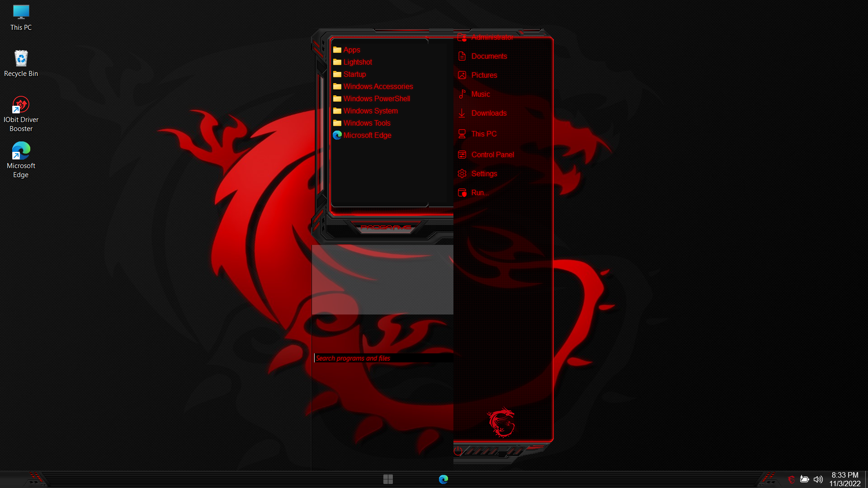Select This PC desktop icon
Screen dimensions: 868x488
tap(21, 18)
